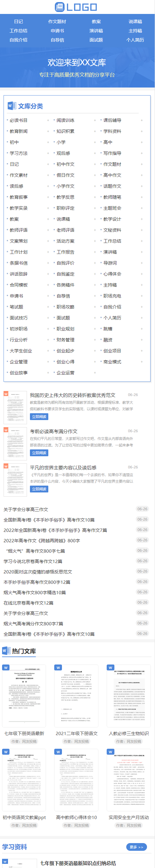Open 2022年高考作文《跨越再跨越》800字 link
Viewport: 155px width, 868px height.
pyautogui.click(x=42, y=540)
